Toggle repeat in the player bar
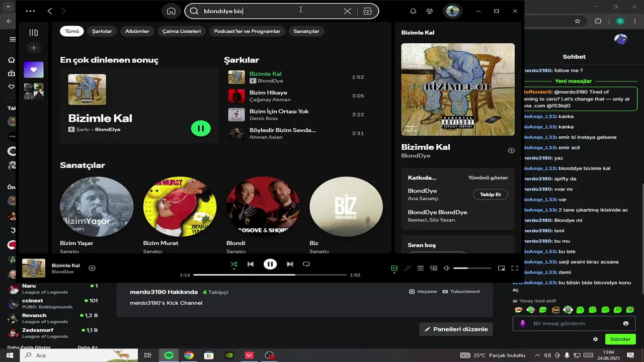 tap(306, 264)
